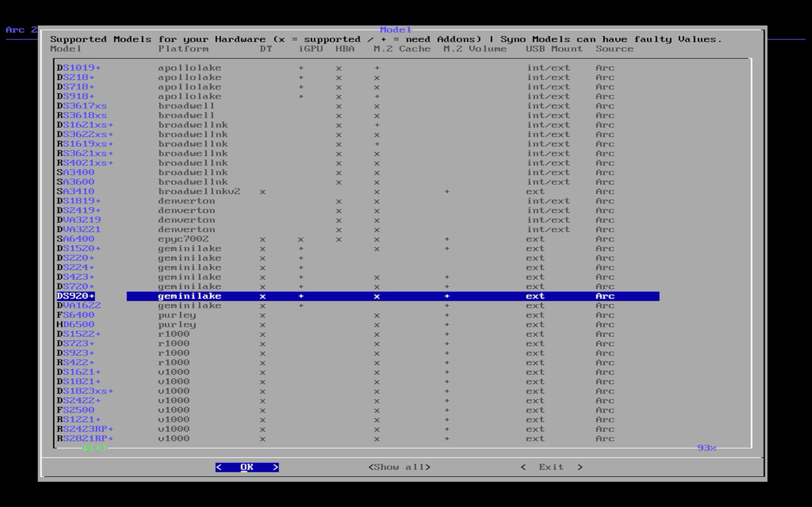
Task: Pick the DS3622xs+ model entry
Action: (85, 134)
